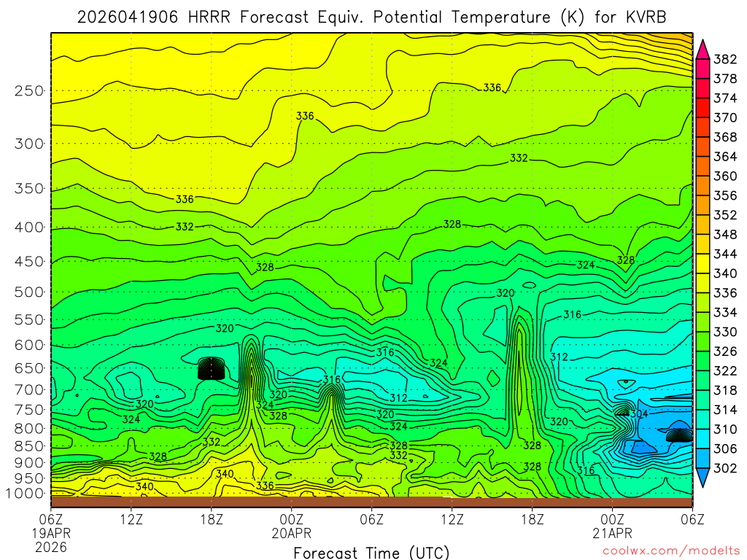Click the 850 pressure axis label
The width and height of the screenshot is (747, 560).
click(x=29, y=447)
